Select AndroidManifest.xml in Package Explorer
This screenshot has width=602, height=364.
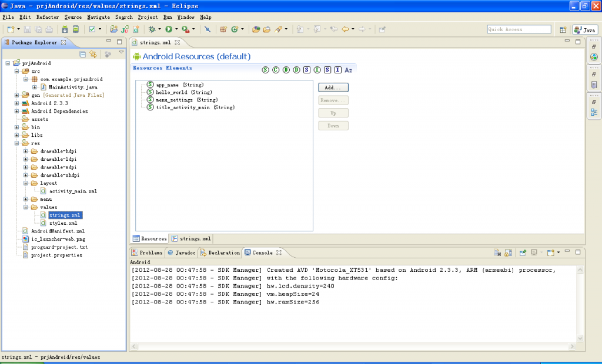(53, 231)
